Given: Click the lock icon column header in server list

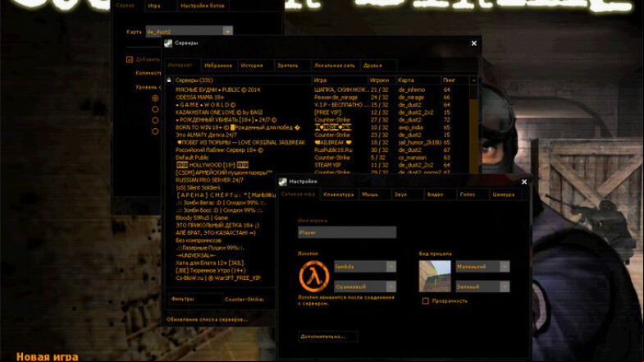Looking at the screenshot, I should click(169, 80).
